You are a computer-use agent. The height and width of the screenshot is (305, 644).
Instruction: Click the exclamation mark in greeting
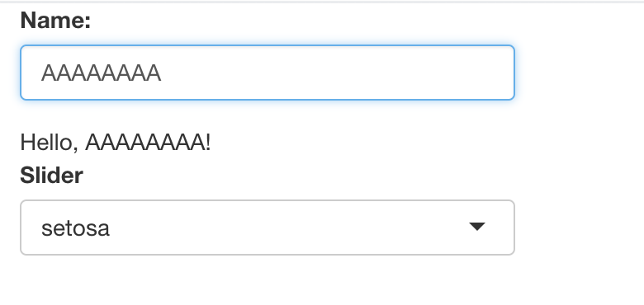coord(208,143)
